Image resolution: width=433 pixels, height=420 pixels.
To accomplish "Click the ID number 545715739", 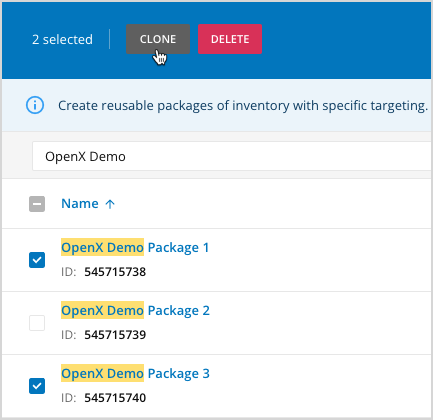I will (x=115, y=335).
